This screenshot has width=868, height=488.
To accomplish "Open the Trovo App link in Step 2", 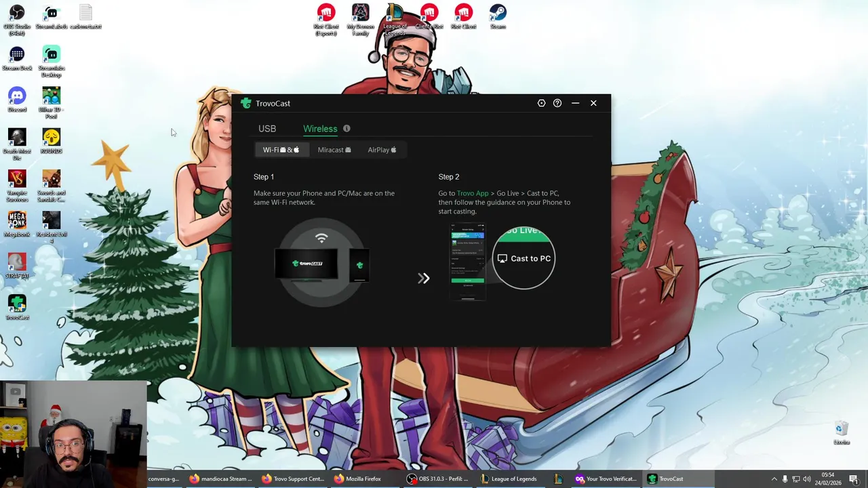I will (473, 193).
